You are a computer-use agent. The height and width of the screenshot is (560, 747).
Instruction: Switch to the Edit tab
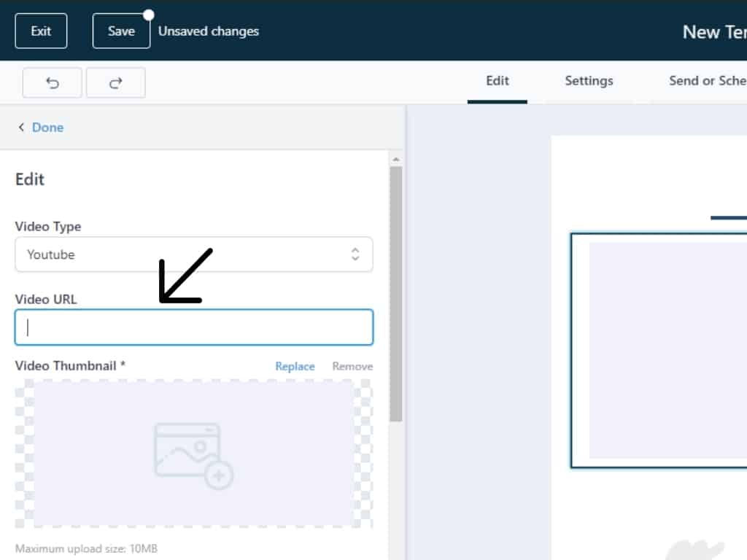pos(497,81)
